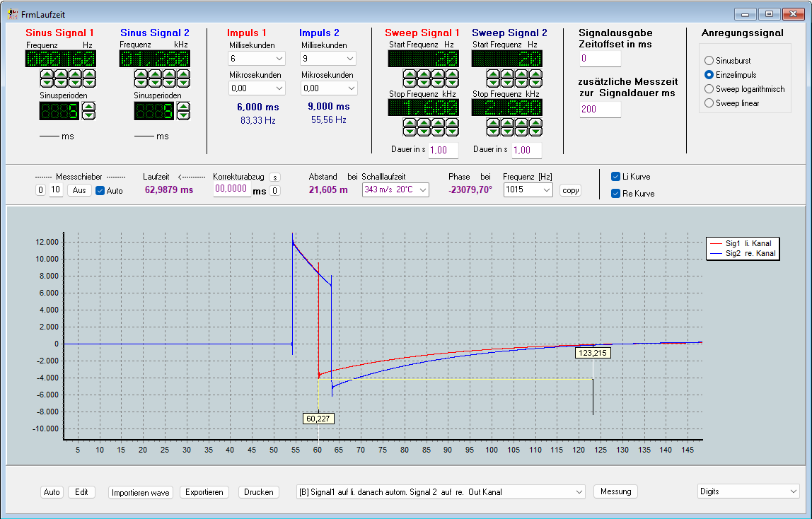Click leftmost up arrow under Sweep Signal 2 Stop Frequenz
Image resolution: width=812 pixels, height=519 pixels.
493,122
